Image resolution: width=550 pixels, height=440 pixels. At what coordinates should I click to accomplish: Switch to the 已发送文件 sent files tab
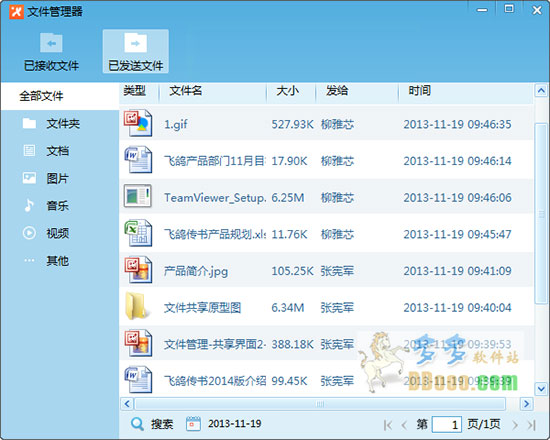coord(135,51)
